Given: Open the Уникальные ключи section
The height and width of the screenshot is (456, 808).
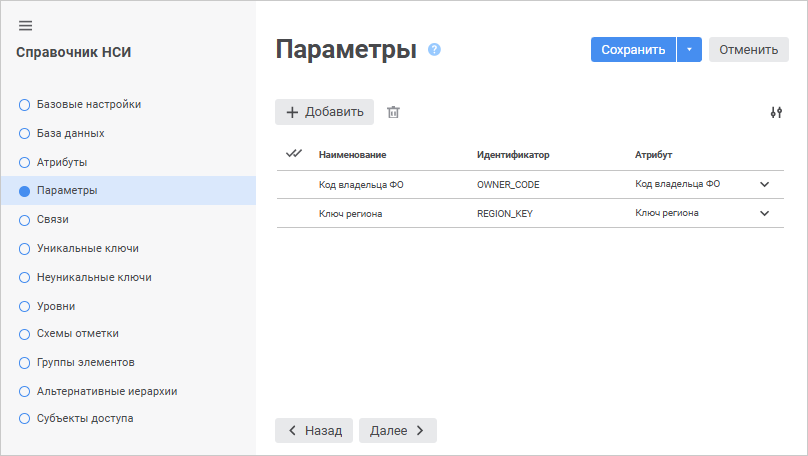Looking at the screenshot, I should [x=87, y=248].
